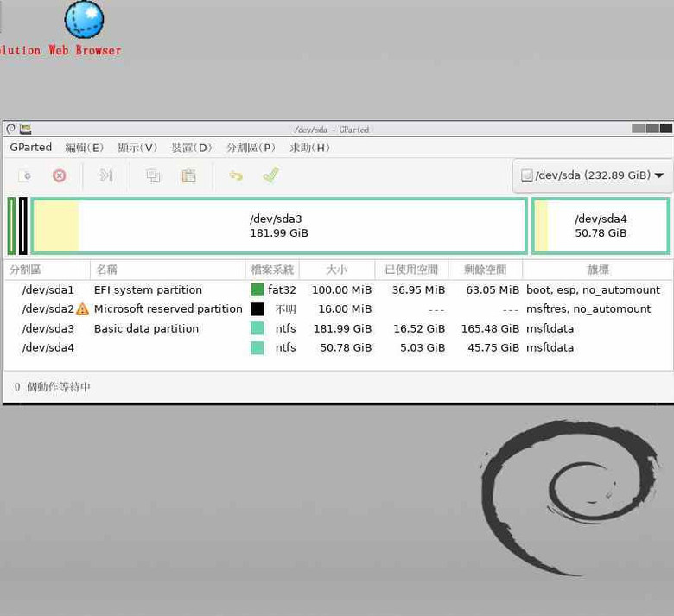Click the green fat32 color swatch
674x616 pixels.
(258, 290)
